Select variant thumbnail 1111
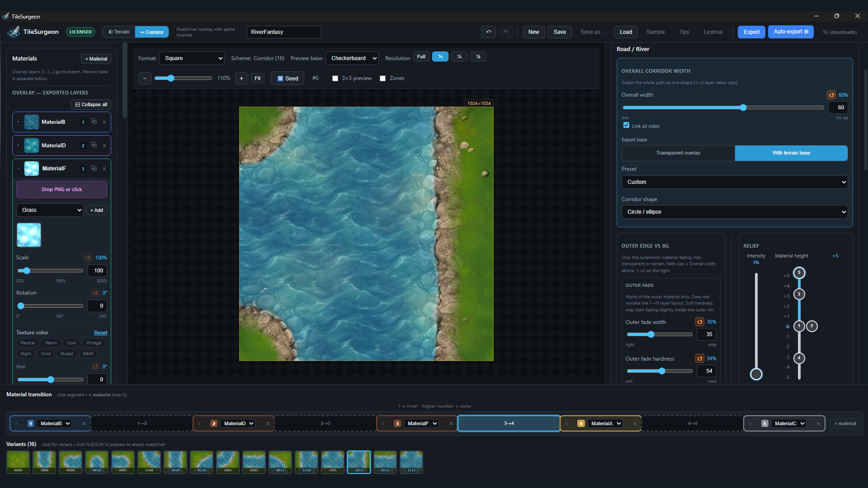The height and width of the screenshot is (488, 868). pyautogui.click(x=411, y=462)
